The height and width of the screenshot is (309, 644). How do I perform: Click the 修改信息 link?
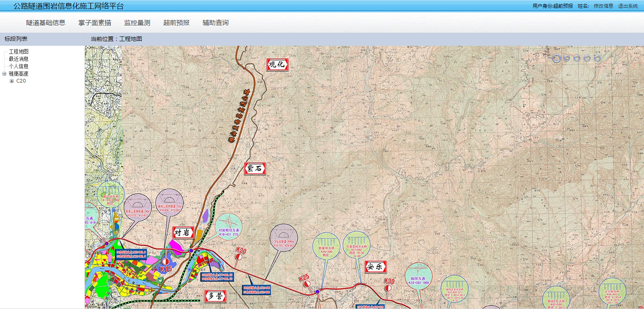pyautogui.click(x=603, y=6)
